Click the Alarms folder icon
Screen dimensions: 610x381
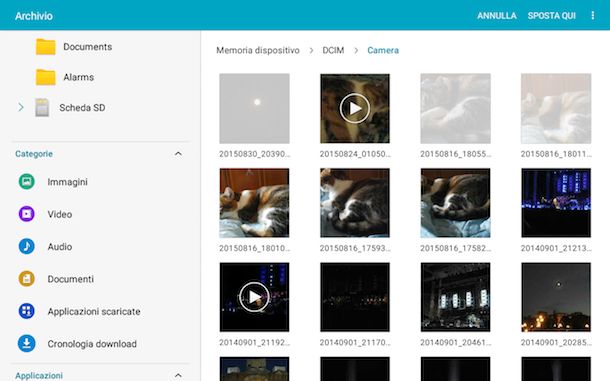(46, 77)
